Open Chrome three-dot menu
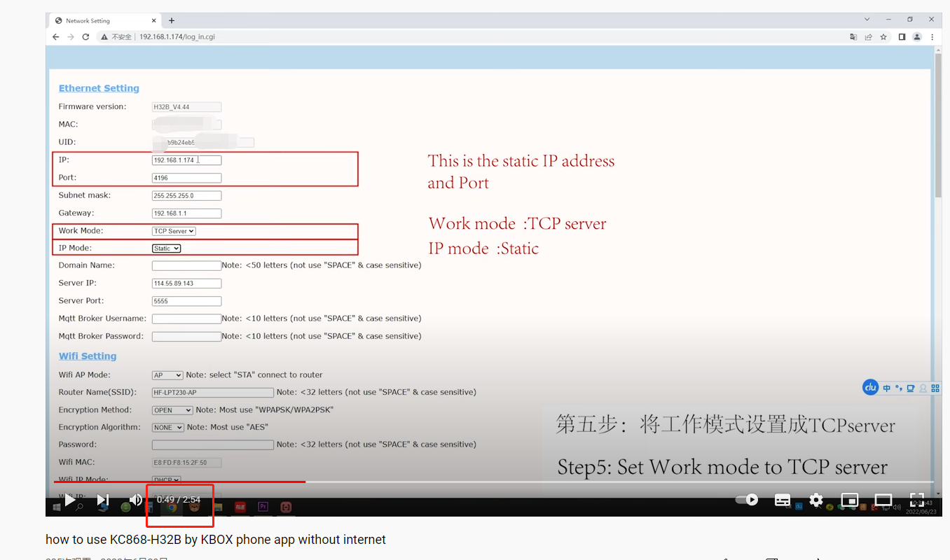950x560 pixels. tap(932, 36)
